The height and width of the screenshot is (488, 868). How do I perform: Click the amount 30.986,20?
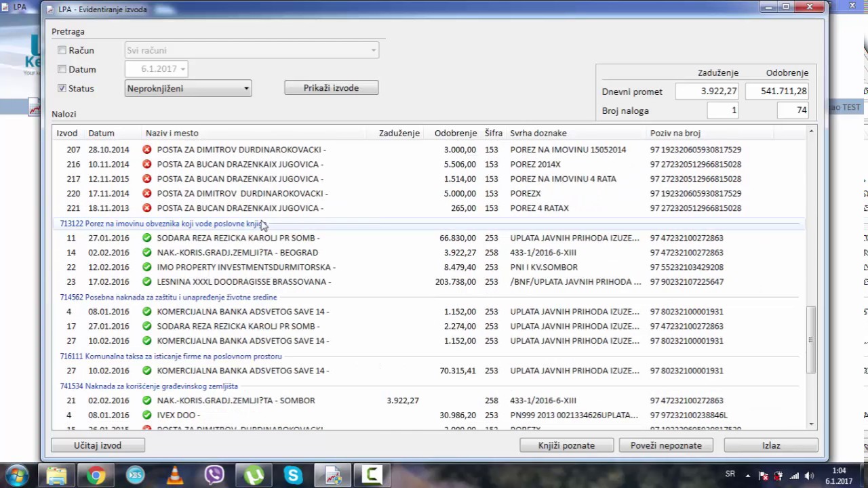point(458,415)
